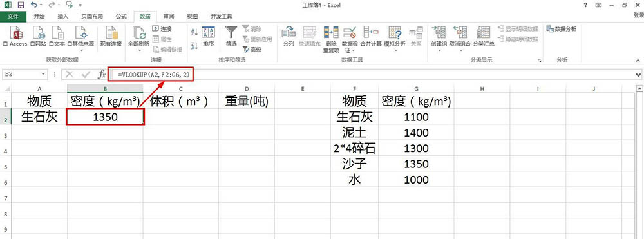
Task: Switch to the 视图 tab
Action: coord(192,16)
